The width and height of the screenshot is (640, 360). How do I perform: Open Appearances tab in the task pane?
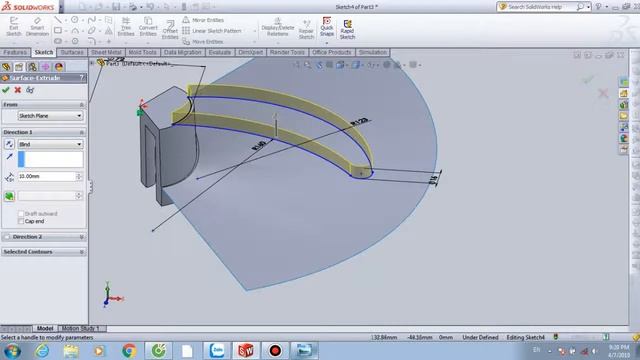(x=624, y=138)
